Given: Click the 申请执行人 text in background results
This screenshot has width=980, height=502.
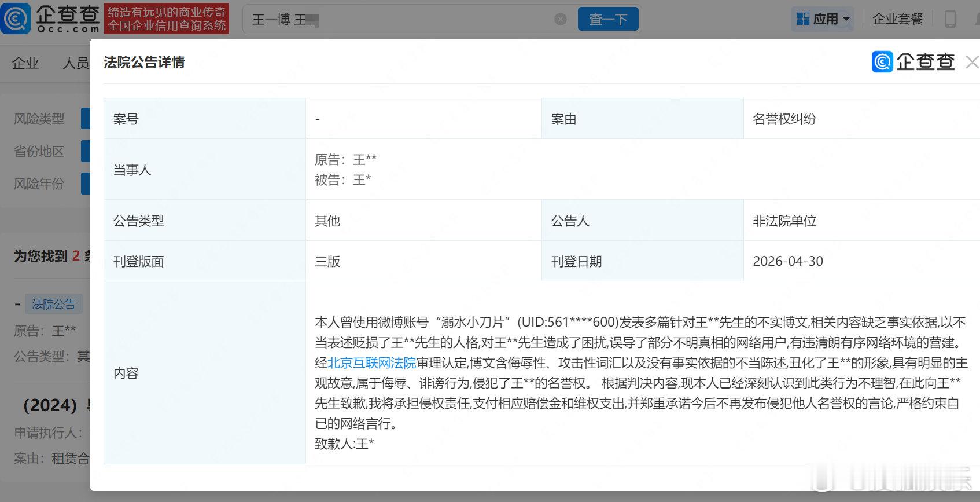Looking at the screenshot, I should [49, 433].
